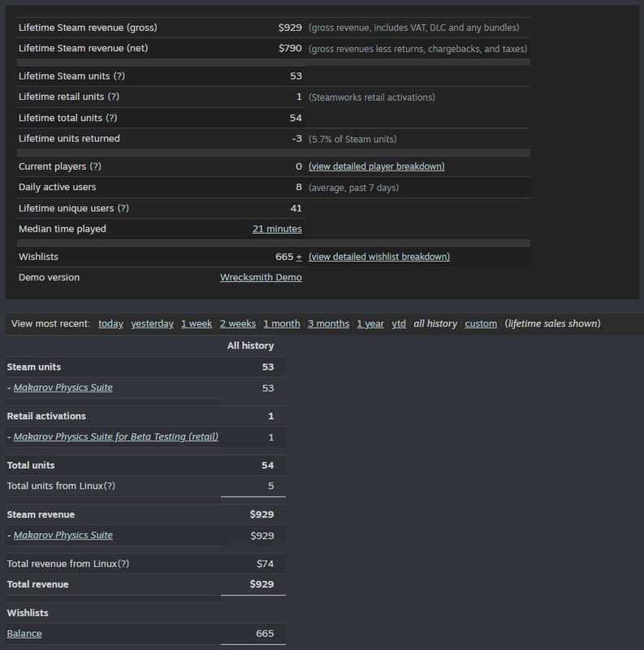Open Makarov Physics Suite under Steam units
The image size is (644, 650).
point(63,388)
